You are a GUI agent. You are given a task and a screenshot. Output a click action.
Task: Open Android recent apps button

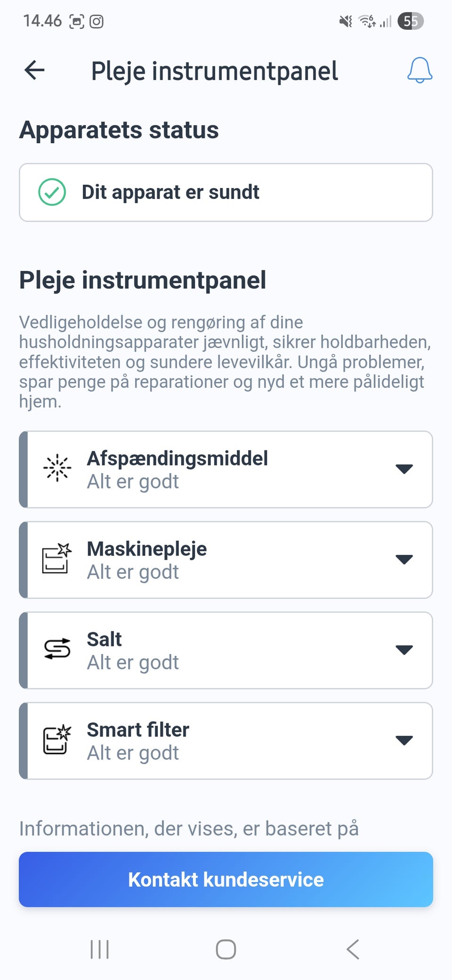coord(99,949)
